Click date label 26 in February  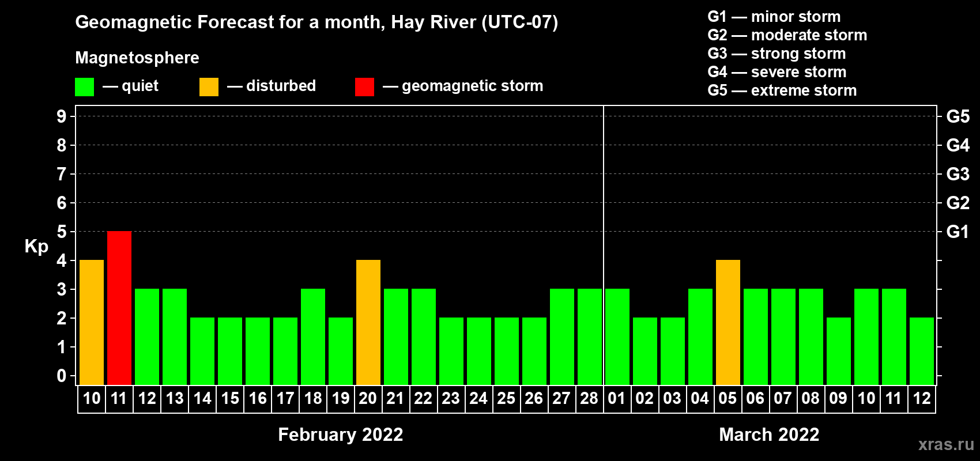click(534, 398)
